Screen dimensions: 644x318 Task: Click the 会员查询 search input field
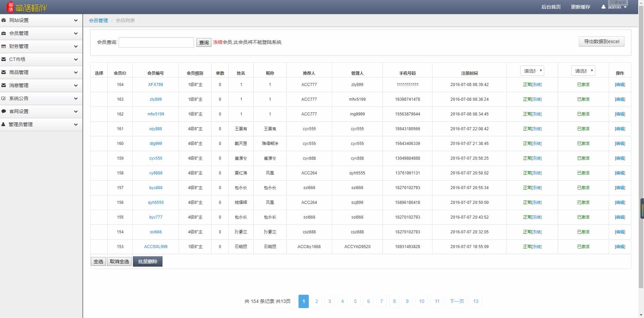click(x=156, y=42)
